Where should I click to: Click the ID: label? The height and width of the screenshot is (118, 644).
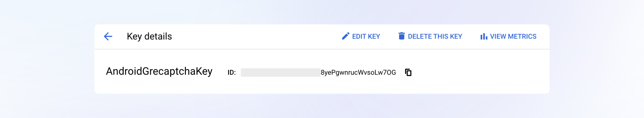(232, 73)
